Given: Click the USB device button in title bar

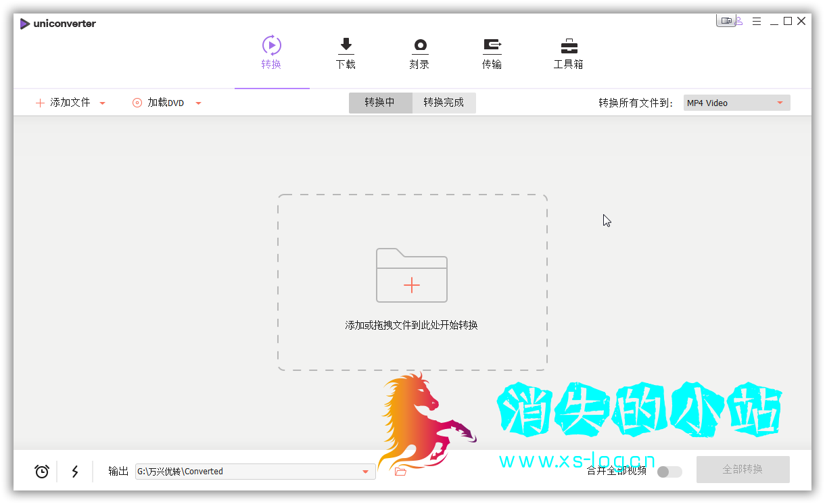Looking at the screenshot, I should pos(726,21).
